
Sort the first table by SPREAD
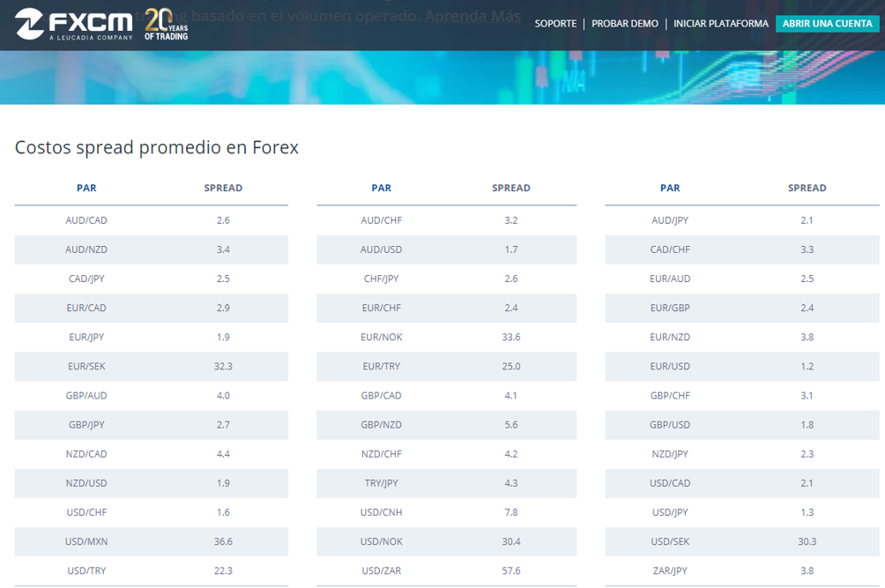[223, 188]
